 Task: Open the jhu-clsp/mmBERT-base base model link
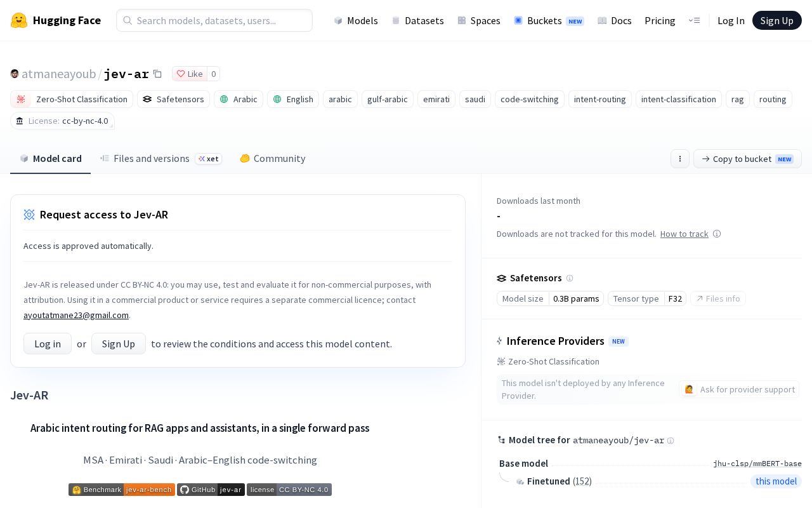[757, 464]
